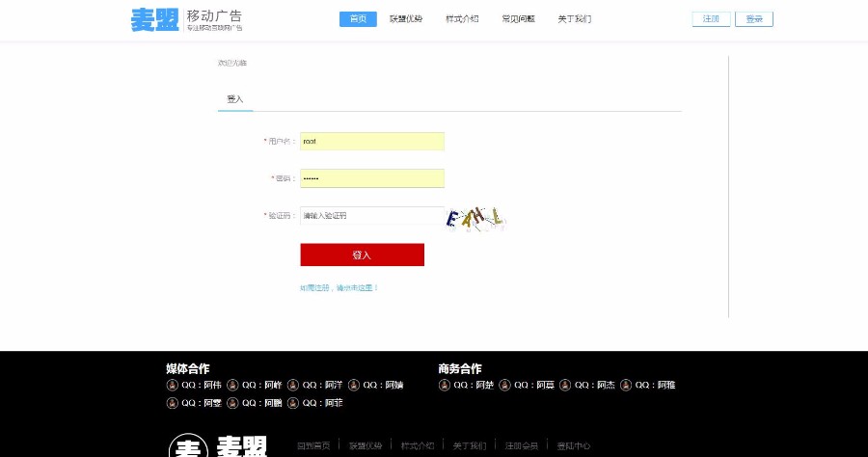
Task: Open 样式介绍 in the top navigation
Action: 462,19
